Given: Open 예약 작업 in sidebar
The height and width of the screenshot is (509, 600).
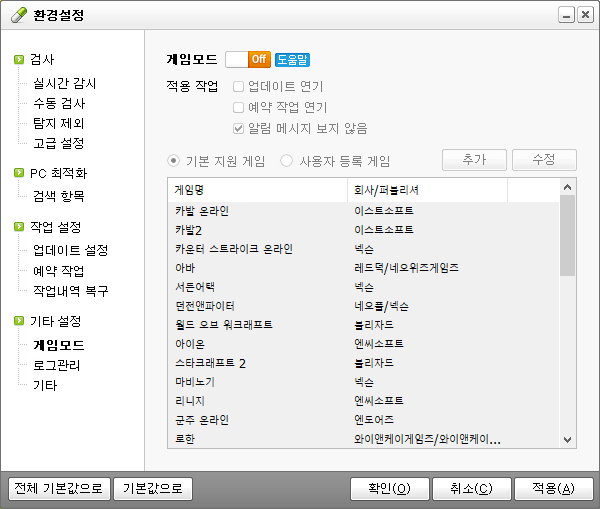Looking at the screenshot, I should (x=58, y=271).
